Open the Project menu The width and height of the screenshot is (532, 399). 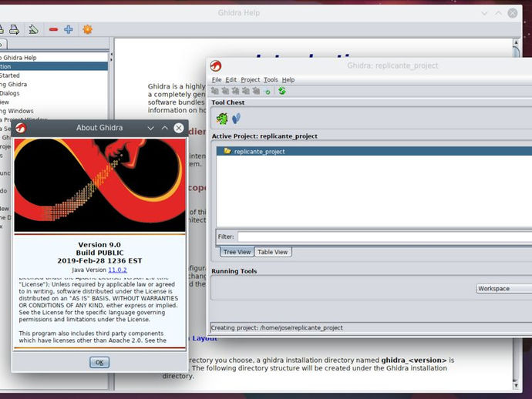[250, 79]
